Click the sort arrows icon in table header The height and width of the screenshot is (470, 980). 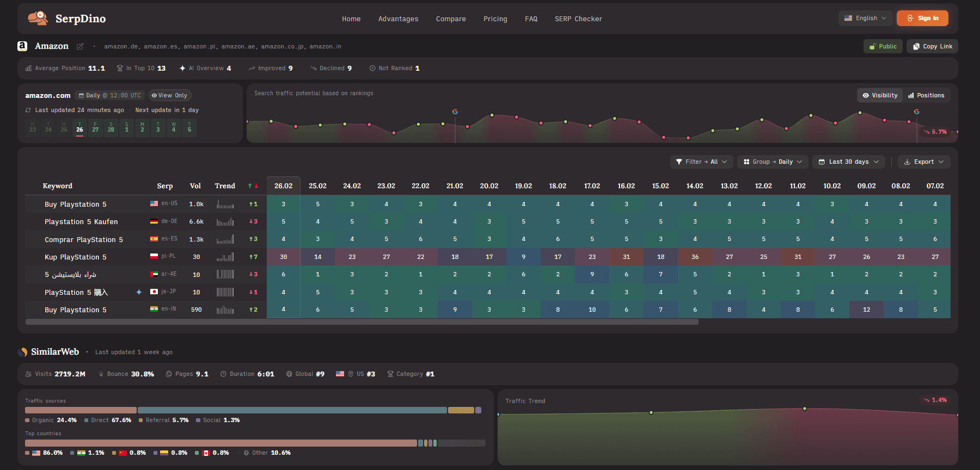(x=253, y=186)
